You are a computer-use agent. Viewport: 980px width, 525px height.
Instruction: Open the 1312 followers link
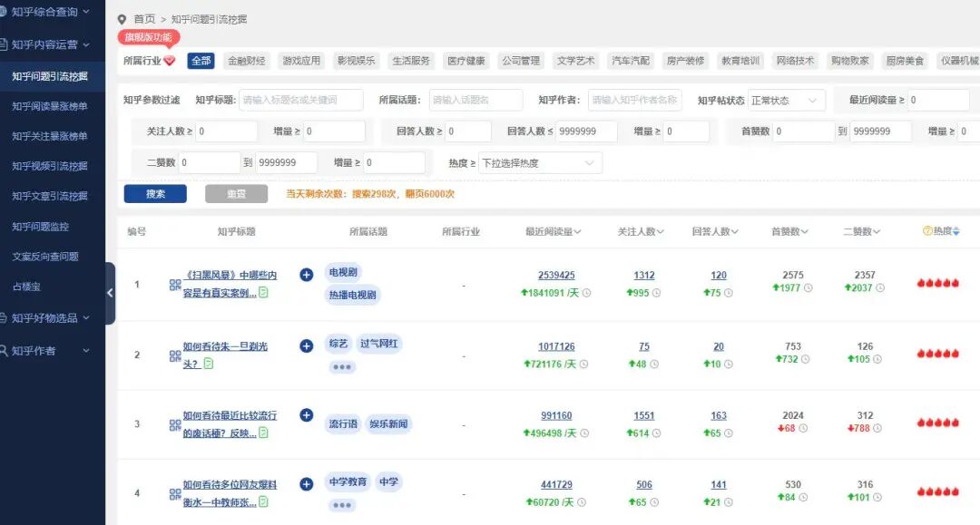pyautogui.click(x=643, y=276)
